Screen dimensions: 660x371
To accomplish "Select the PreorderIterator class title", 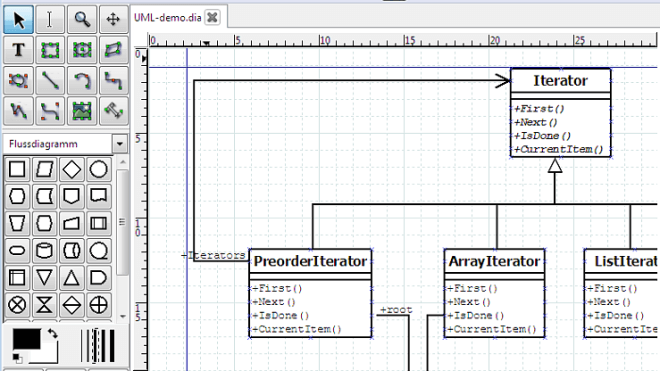I will (x=310, y=261).
